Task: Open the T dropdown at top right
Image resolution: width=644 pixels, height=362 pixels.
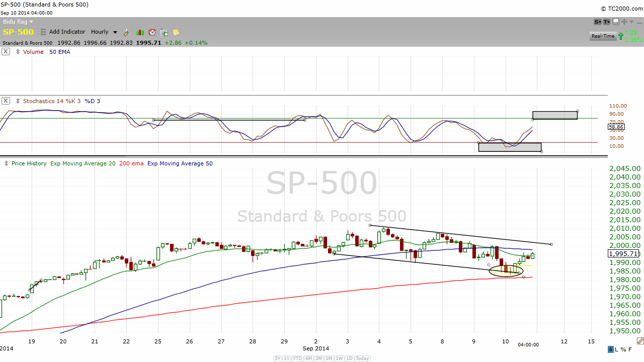Action: pos(607,22)
